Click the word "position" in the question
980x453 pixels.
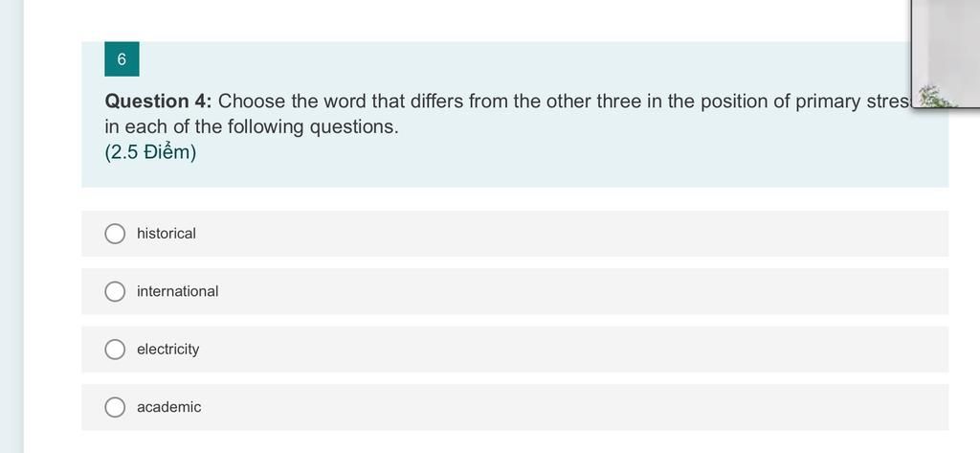(x=733, y=102)
